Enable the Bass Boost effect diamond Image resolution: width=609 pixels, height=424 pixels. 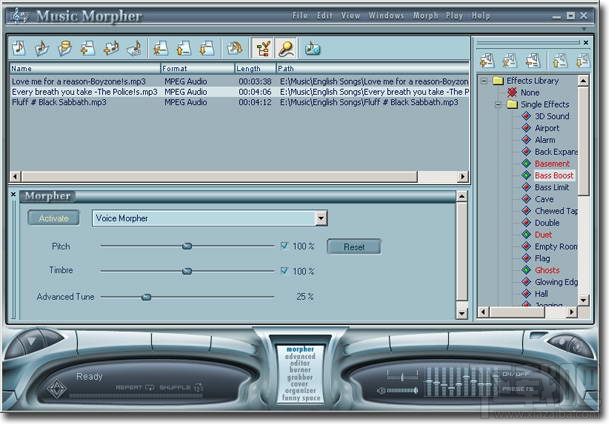coord(526,175)
